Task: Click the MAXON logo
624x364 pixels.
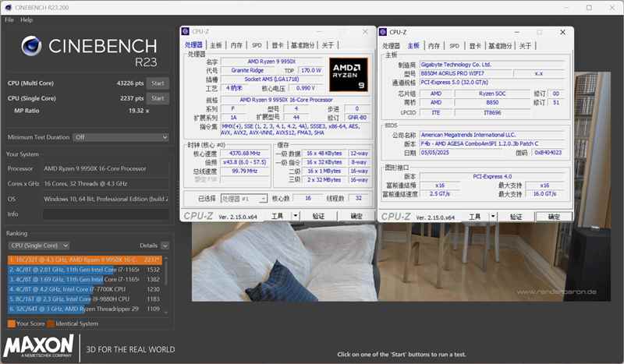Action: (38, 346)
